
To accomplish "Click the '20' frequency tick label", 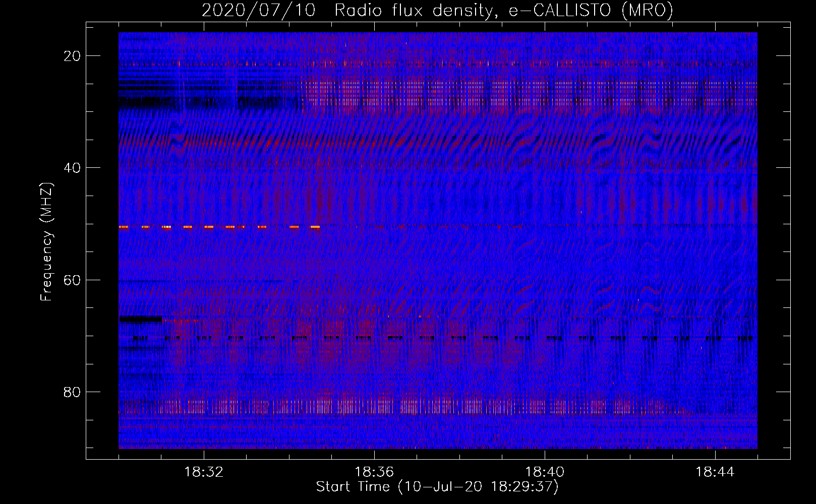I will [x=72, y=56].
